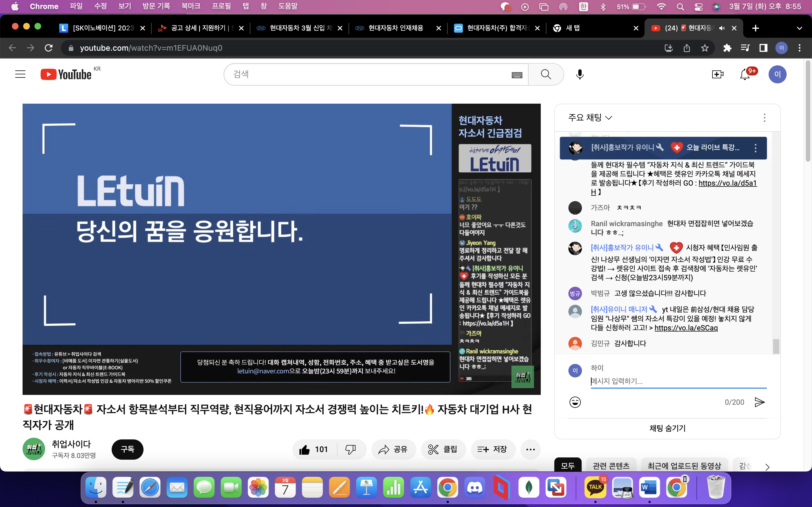The height and width of the screenshot is (507, 812).
Task: Click the send message arrow icon
Action: [x=759, y=402]
